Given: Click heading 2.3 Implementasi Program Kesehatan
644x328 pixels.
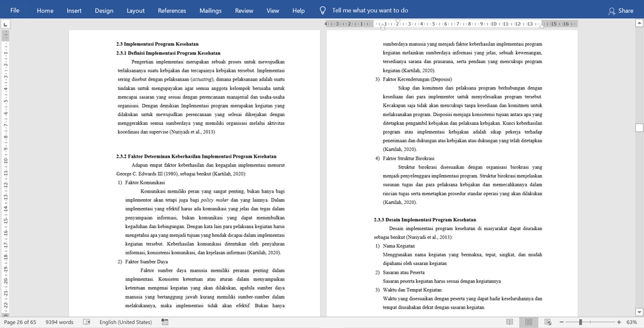Looking at the screenshot, I should [157, 44].
